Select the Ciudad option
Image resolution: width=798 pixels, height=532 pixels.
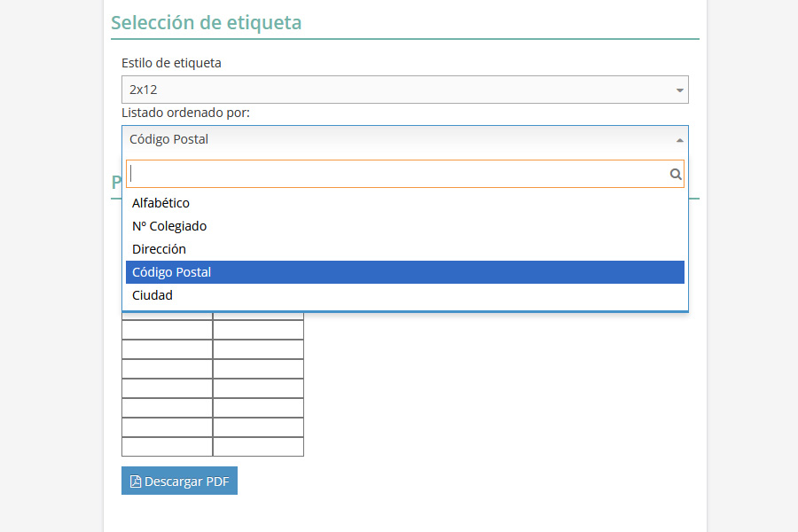click(x=404, y=295)
